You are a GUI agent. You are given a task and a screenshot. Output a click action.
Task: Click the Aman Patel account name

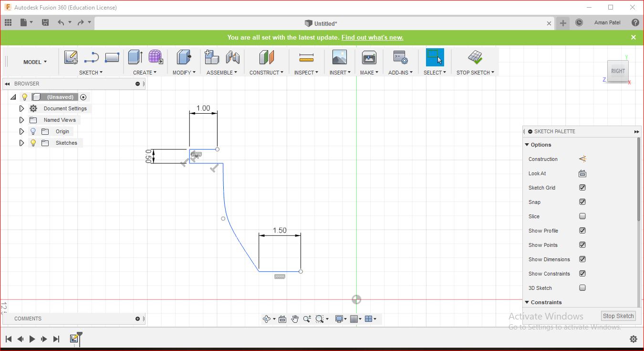pyautogui.click(x=607, y=22)
